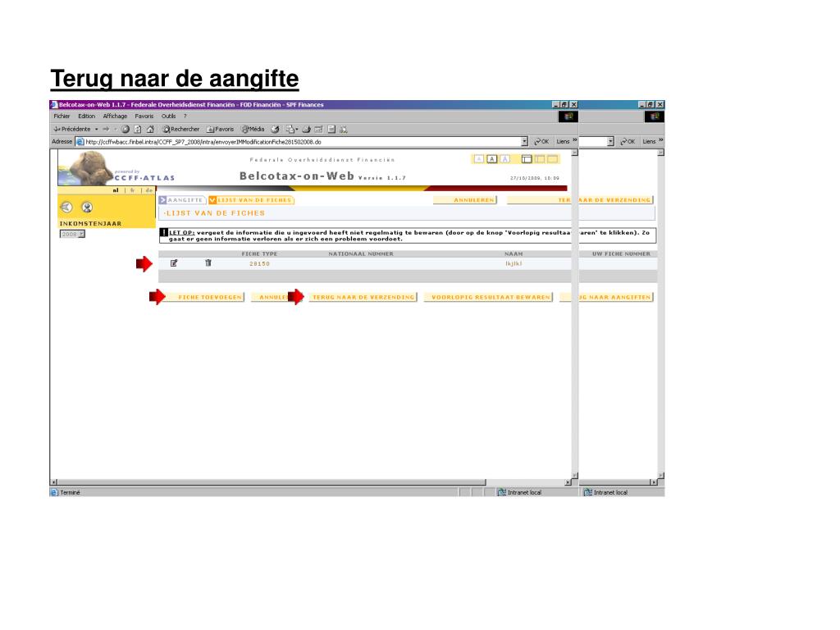Click the Fiche toevoegen button

pos(206,297)
